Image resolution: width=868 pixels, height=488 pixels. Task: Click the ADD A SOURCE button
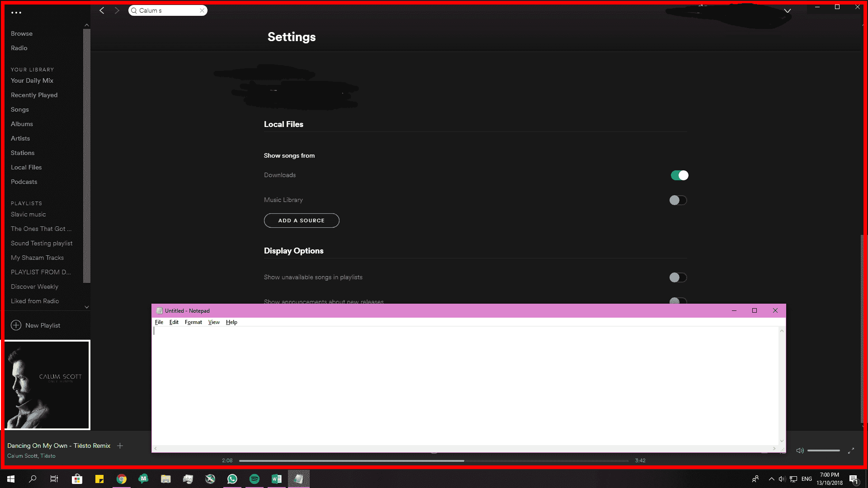[x=302, y=221]
